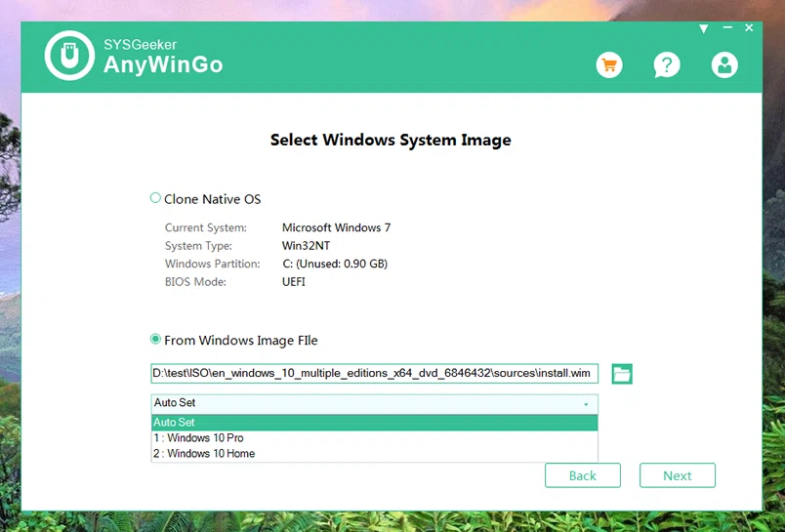Click the SYSGeeker AnyWinGo title text
Viewport: 785px width, 532px height.
pyautogui.click(x=163, y=57)
